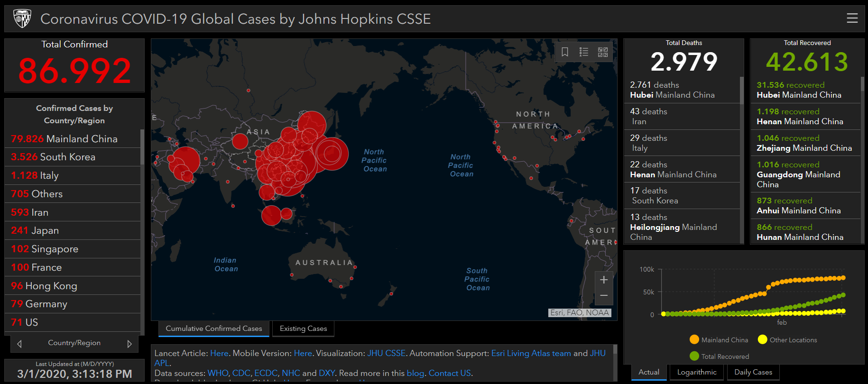Image resolution: width=868 pixels, height=384 pixels.
Task: Click the 43 deaths Iran entry
Action: 682,117
